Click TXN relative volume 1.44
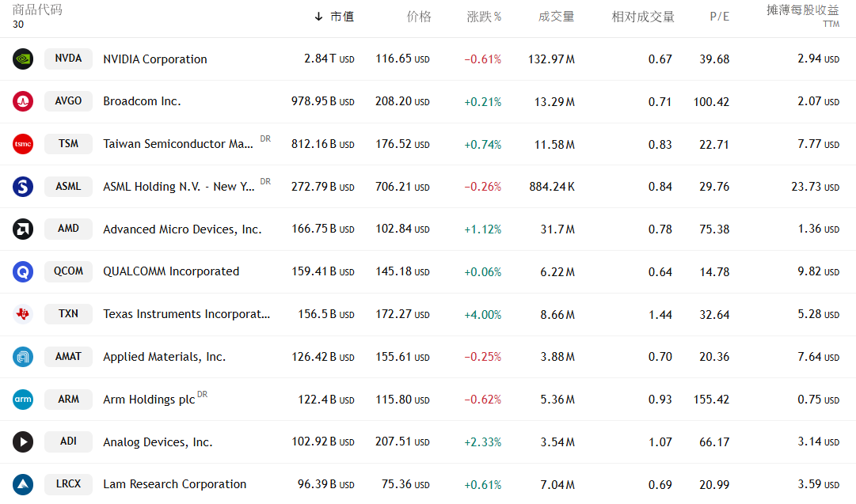Screen dimensions: 856x504 point(660,315)
